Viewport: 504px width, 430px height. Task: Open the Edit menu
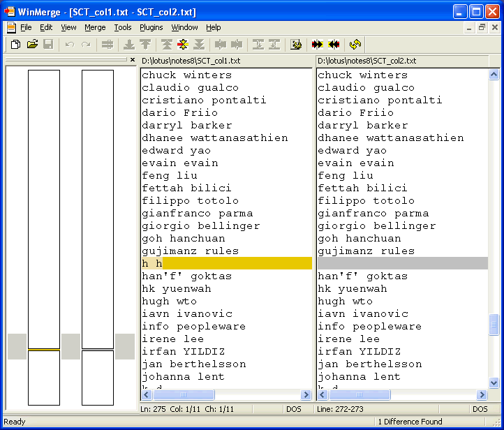pyautogui.click(x=46, y=28)
